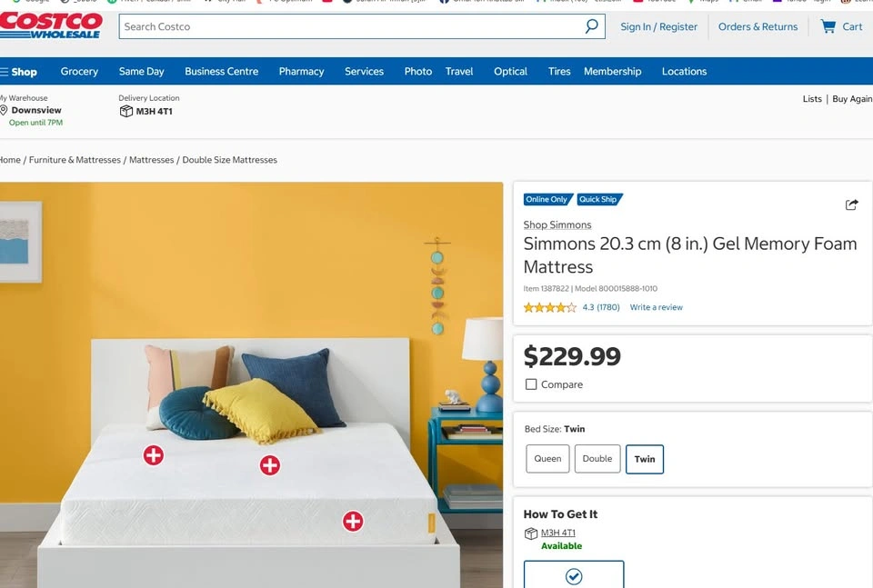
Task: Click into the Search Costco field
Action: click(351, 26)
